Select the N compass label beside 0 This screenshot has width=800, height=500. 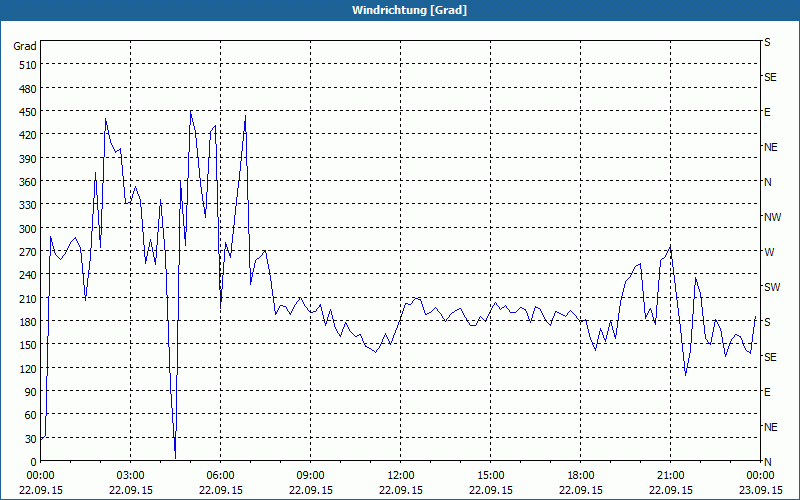pos(767,462)
